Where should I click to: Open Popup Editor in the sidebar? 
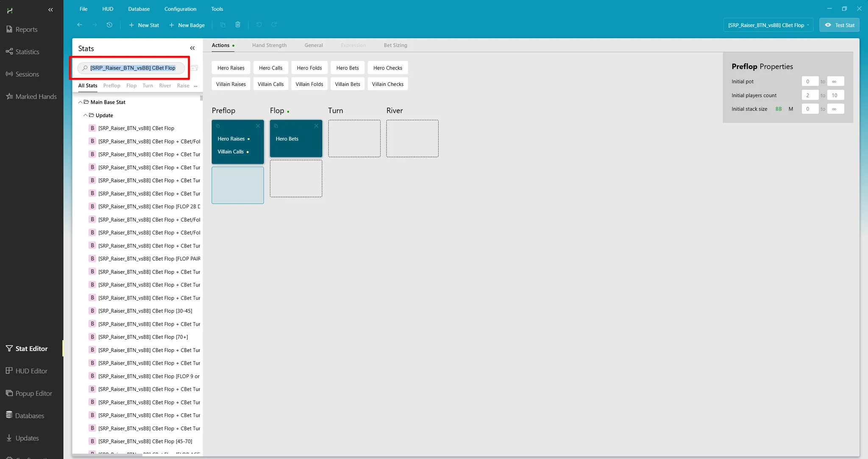pyautogui.click(x=33, y=393)
